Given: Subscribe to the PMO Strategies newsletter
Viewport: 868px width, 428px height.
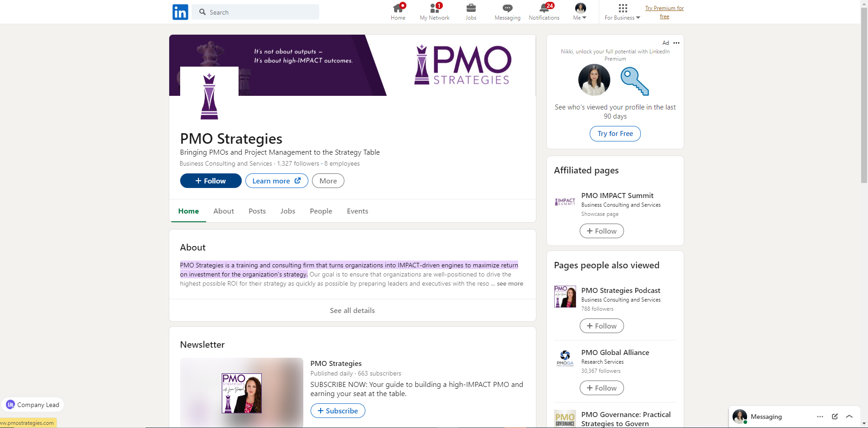Looking at the screenshot, I should (x=338, y=411).
